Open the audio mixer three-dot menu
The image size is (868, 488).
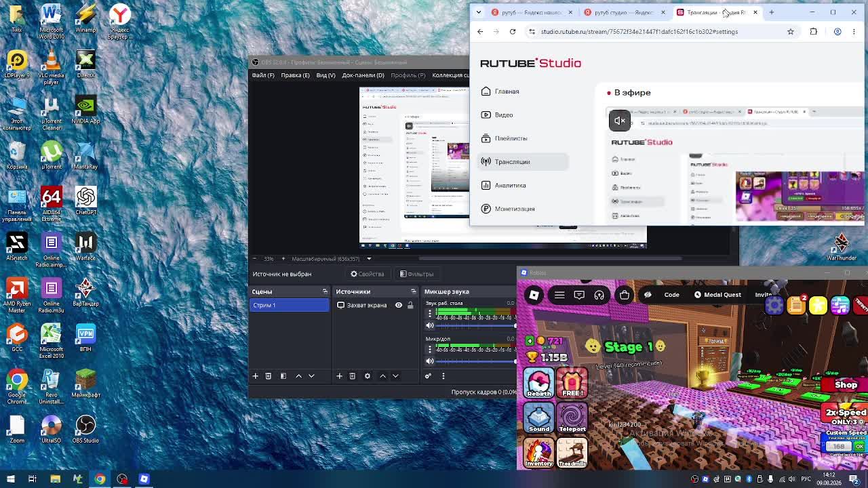click(x=443, y=375)
